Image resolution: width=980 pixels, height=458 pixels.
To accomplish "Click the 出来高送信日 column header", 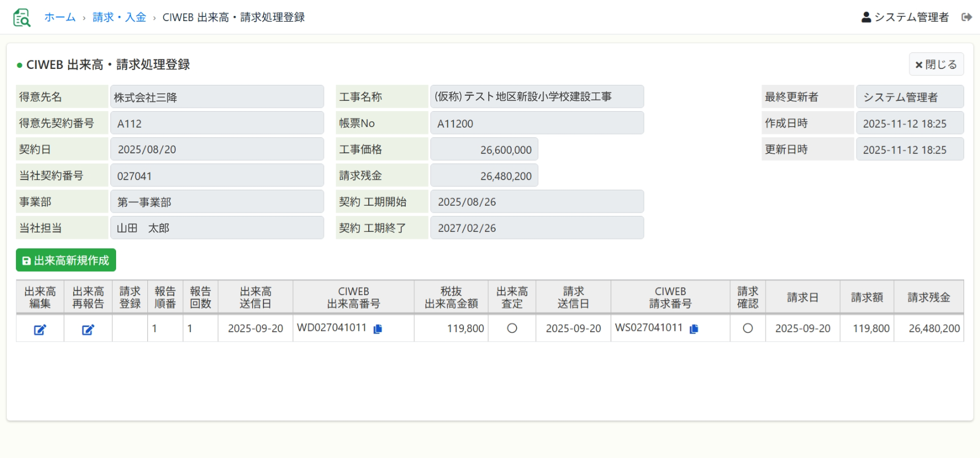I will (x=255, y=297).
